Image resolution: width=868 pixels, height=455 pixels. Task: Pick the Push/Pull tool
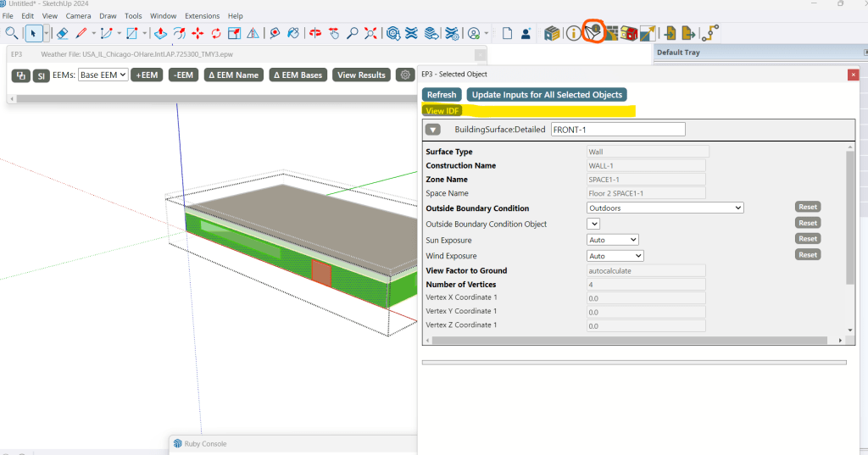pyautogui.click(x=160, y=34)
